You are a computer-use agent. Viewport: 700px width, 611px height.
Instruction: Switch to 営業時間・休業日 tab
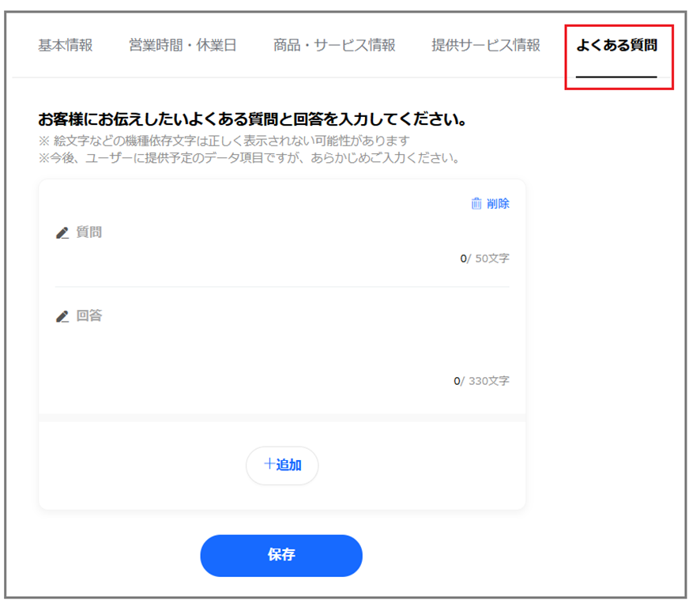click(x=183, y=45)
